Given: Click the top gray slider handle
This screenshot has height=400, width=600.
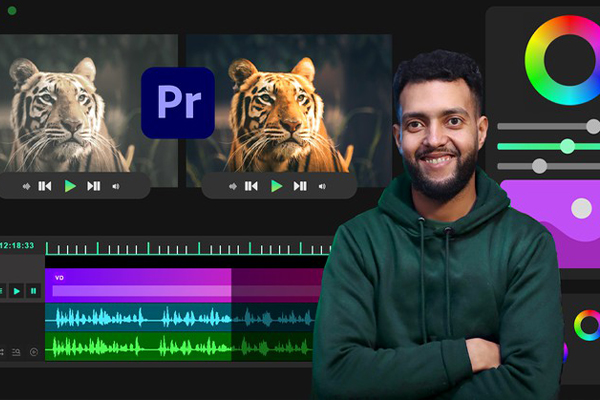Looking at the screenshot, I should [593, 126].
